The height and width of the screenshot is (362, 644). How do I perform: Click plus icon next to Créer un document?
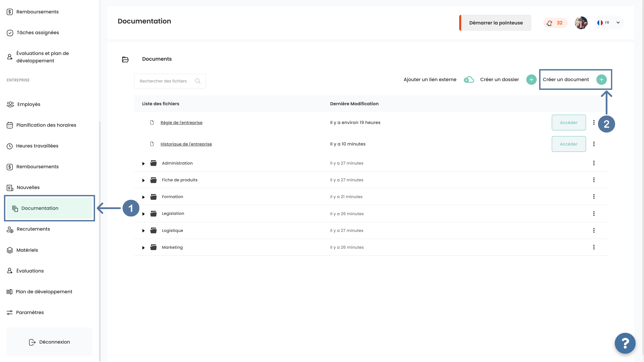click(x=601, y=80)
